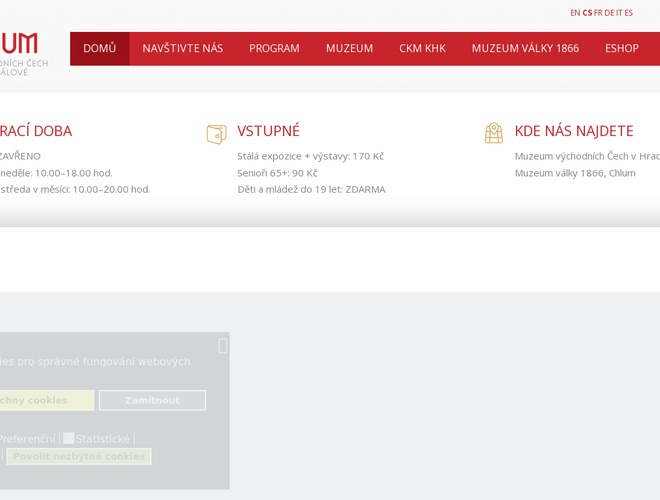This screenshot has height=500, width=660.
Task: Open the Kde nás najdete heading
Action: (573, 131)
